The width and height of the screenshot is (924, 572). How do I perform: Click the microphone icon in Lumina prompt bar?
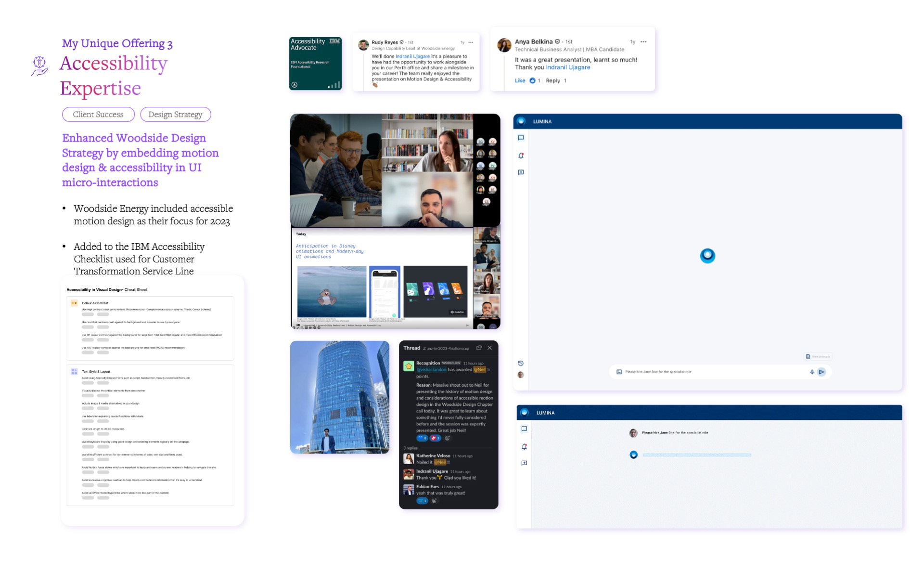(812, 372)
